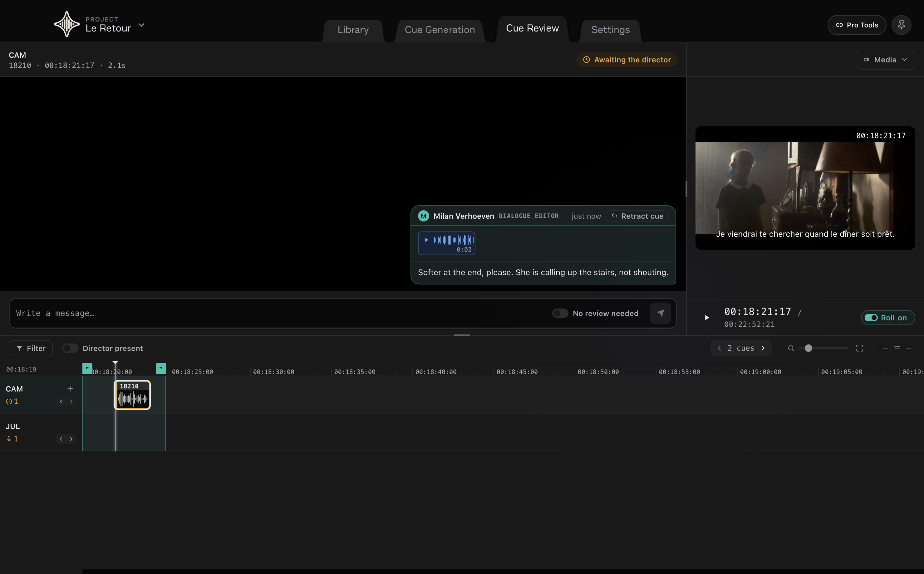924x574 pixels.
Task: Send the message with paper plane icon
Action: pos(661,313)
